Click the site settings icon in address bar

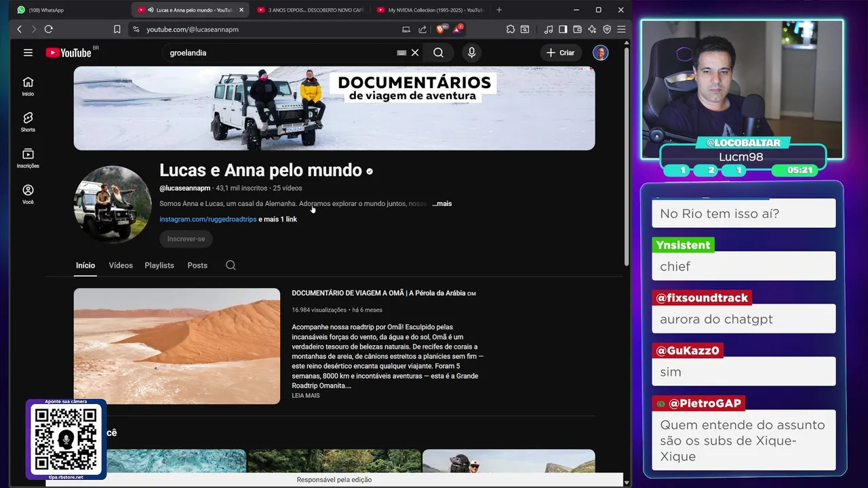pyautogui.click(x=136, y=29)
